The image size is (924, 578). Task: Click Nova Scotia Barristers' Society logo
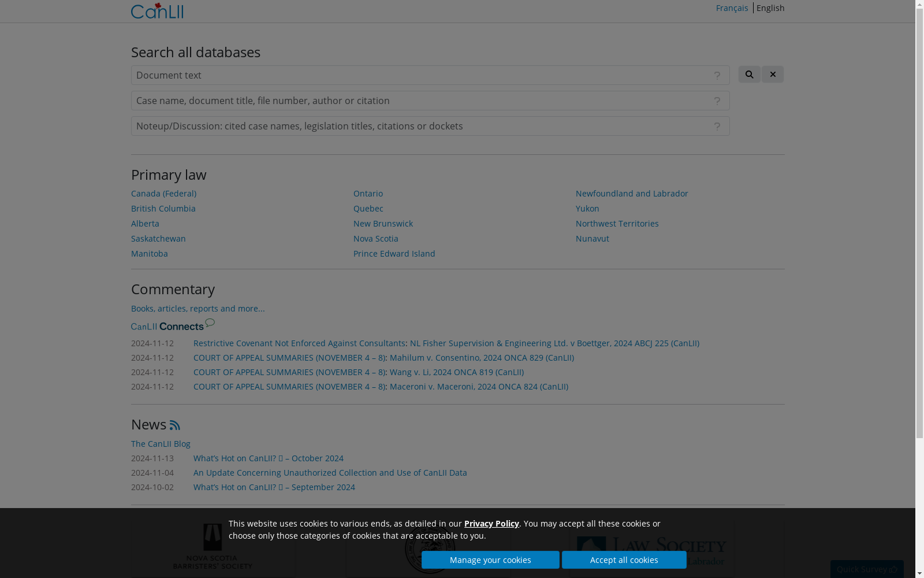point(213,546)
